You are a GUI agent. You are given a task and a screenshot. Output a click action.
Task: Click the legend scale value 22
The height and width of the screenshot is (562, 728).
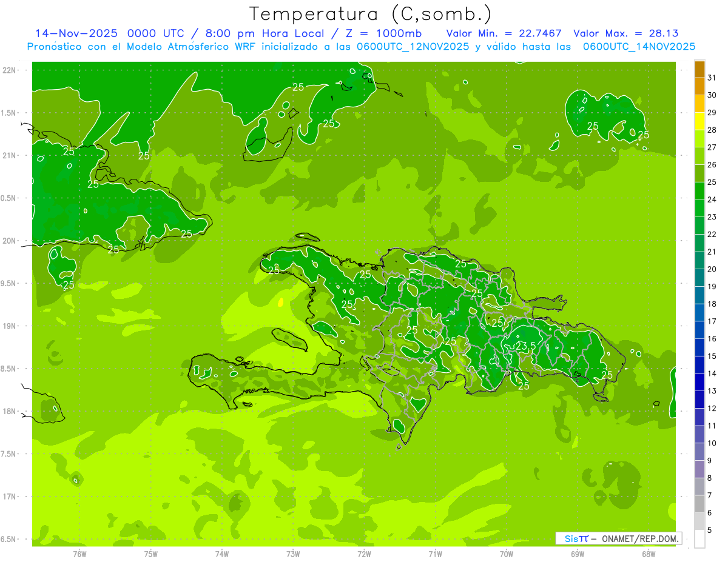(x=712, y=234)
